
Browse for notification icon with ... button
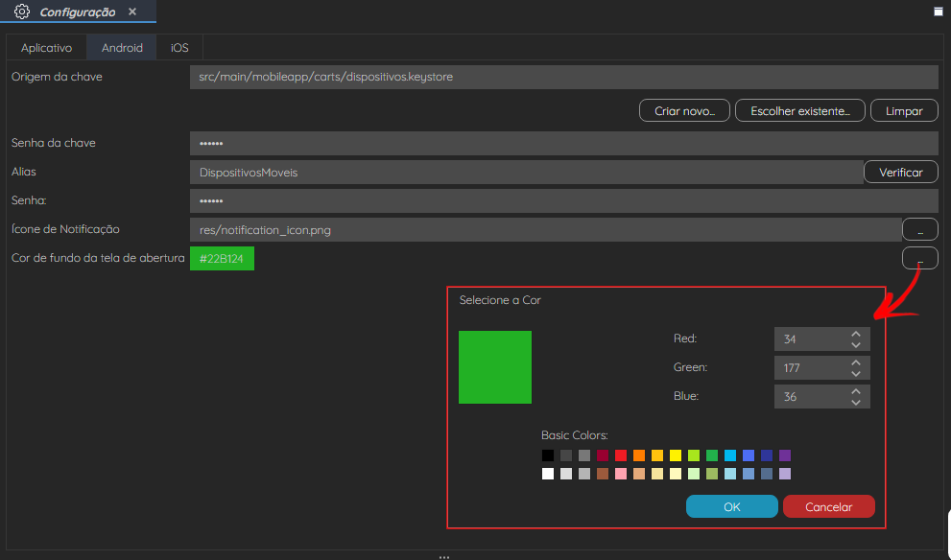[x=920, y=230]
